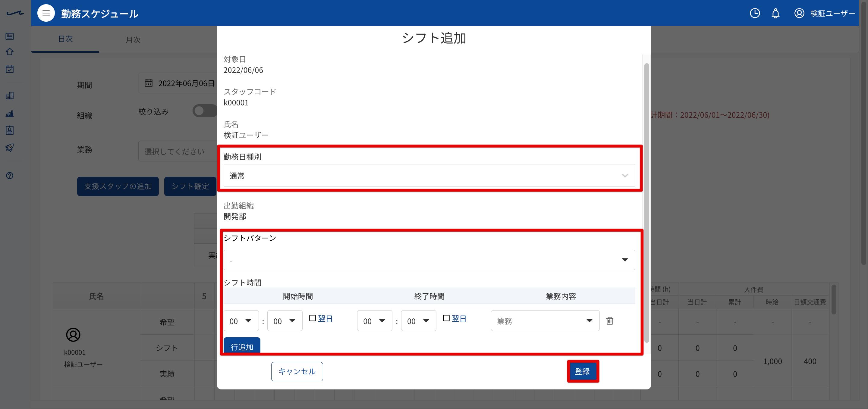This screenshot has width=868, height=409.
Task: Click 登録 button
Action: tap(583, 371)
